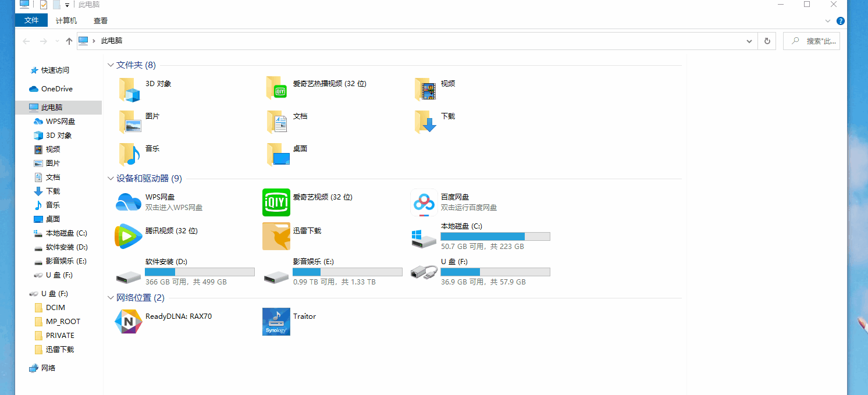Open the 爱奇艺热播视频 (32 位) folder

(278, 88)
